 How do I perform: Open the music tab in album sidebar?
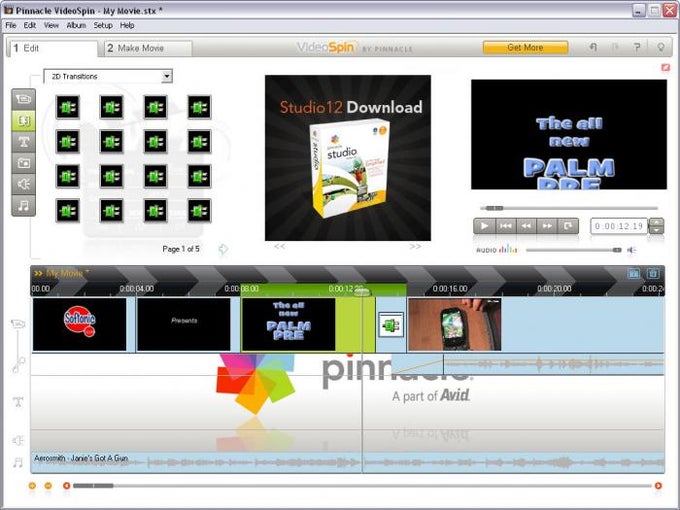pos(23,205)
